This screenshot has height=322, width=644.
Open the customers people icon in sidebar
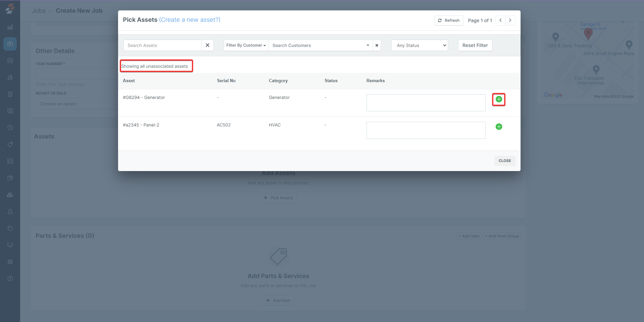tap(10, 77)
